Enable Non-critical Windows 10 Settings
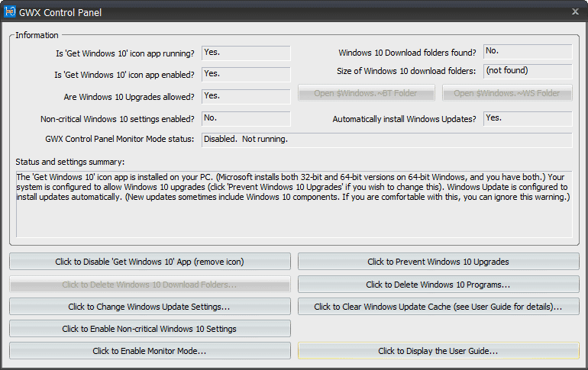 tap(150, 329)
